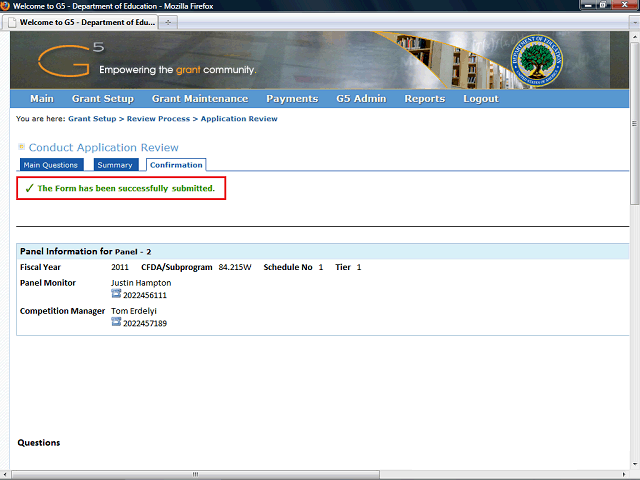This screenshot has width=640, height=480.
Task: Click the CFDA/Subprogram label
Action: [177, 267]
